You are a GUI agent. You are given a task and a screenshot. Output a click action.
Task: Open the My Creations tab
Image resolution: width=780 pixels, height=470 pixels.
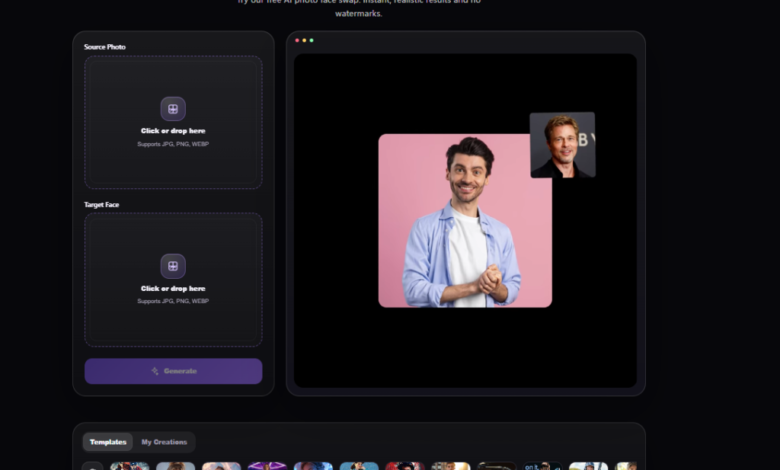click(164, 442)
